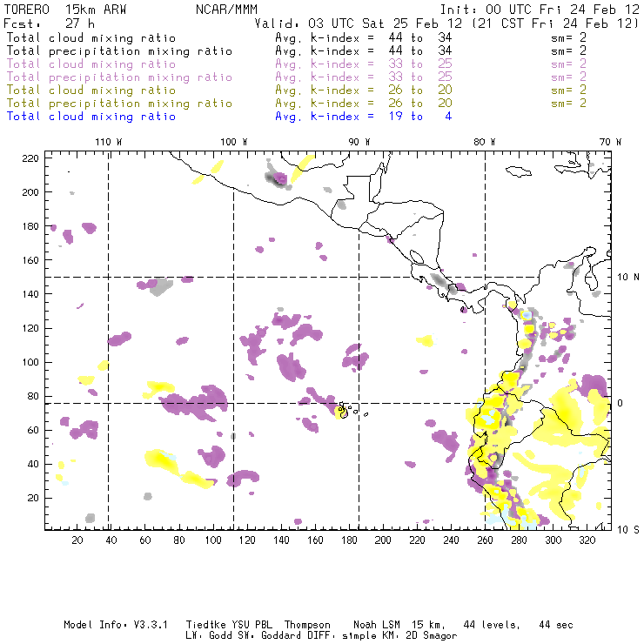Viewport: 644px width, 644px height.
Task: Select the blue 'Total cloud mixing ratio' legend line
Action: [x=91, y=117]
